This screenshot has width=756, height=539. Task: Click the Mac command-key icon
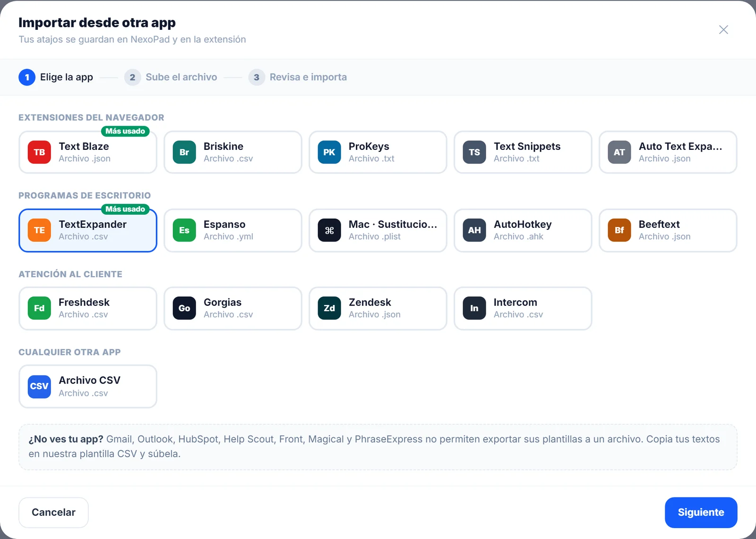pos(329,230)
